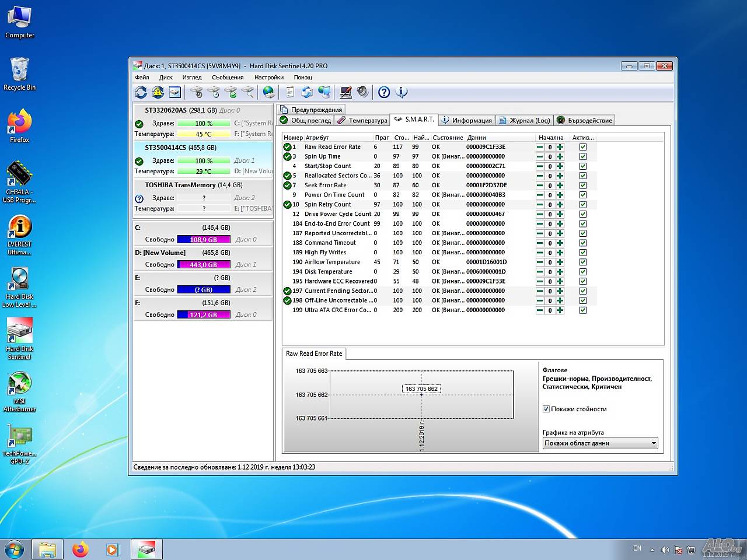The width and height of the screenshot is (747, 560).
Task: Click the F: free space bar 121,2 GB
Action: pyautogui.click(x=204, y=314)
